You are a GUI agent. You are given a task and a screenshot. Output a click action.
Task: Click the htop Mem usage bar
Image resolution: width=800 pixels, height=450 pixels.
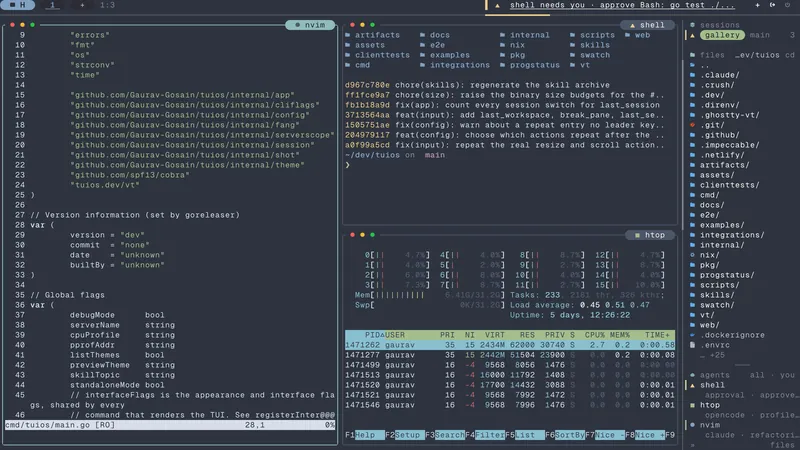click(430, 295)
